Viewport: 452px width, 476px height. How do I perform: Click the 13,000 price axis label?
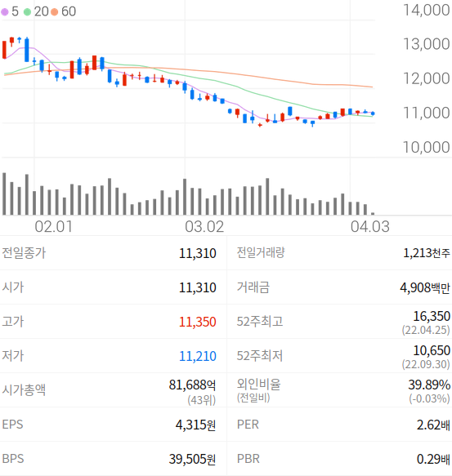(426, 44)
